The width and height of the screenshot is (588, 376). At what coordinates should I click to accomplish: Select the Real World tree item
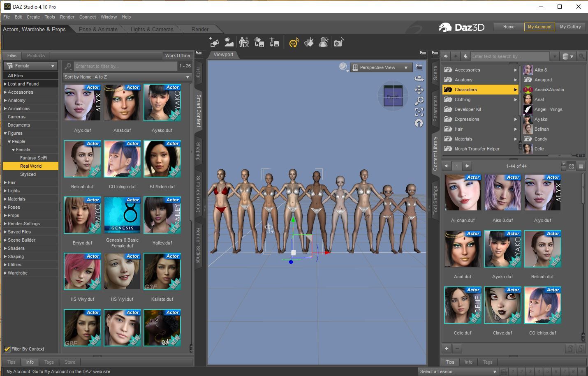coord(31,166)
